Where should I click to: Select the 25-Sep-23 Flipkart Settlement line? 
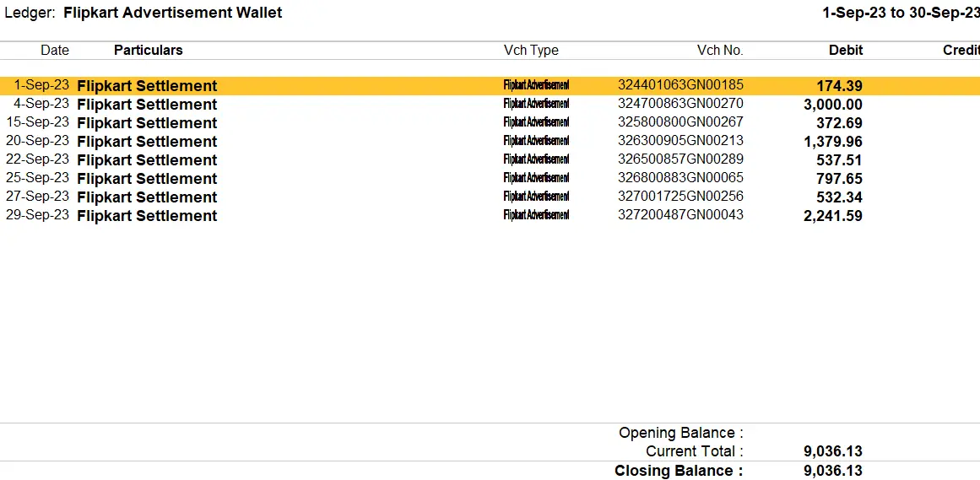(x=147, y=179)
